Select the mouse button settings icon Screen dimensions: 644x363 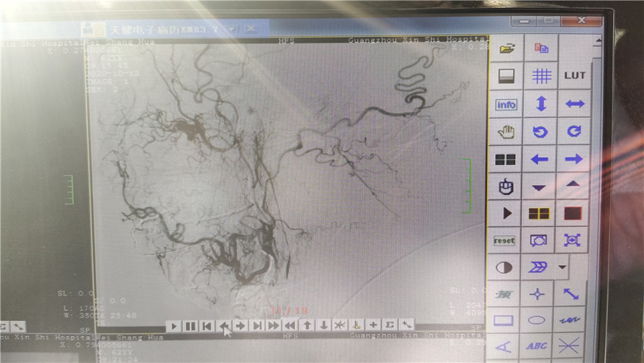(505, 187)
